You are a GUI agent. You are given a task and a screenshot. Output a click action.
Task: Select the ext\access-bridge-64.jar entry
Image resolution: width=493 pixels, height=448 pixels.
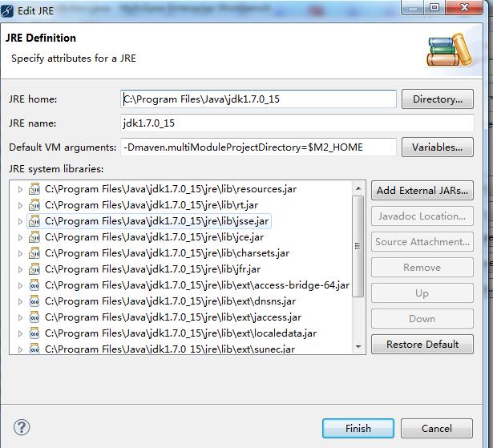[x=197, y=285]
